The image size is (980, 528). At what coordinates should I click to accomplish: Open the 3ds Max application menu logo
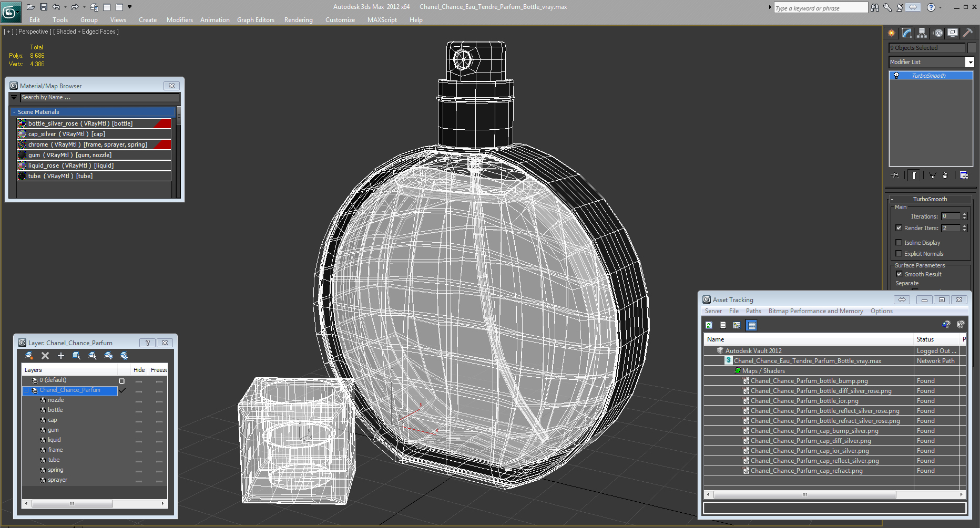10,12
